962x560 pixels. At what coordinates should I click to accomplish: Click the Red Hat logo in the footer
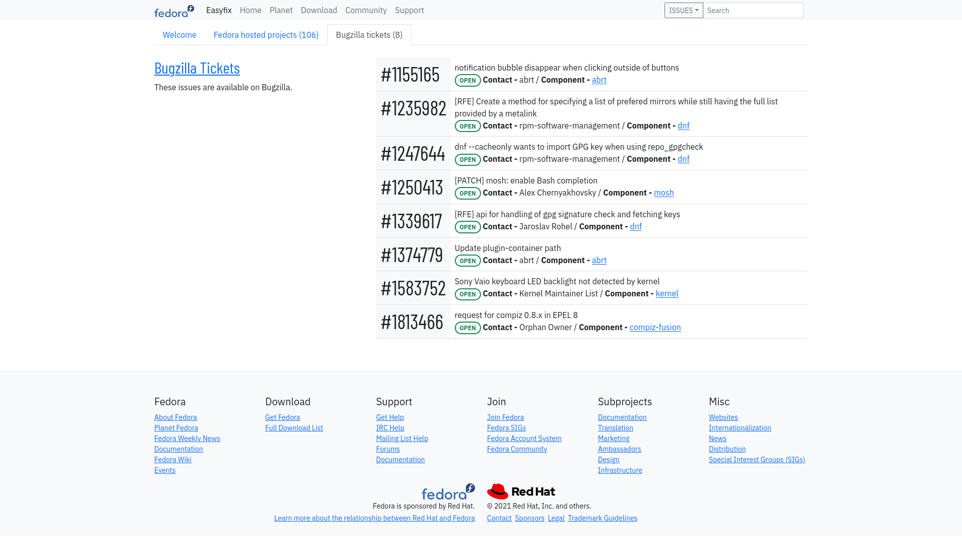(x=521, y=491)
